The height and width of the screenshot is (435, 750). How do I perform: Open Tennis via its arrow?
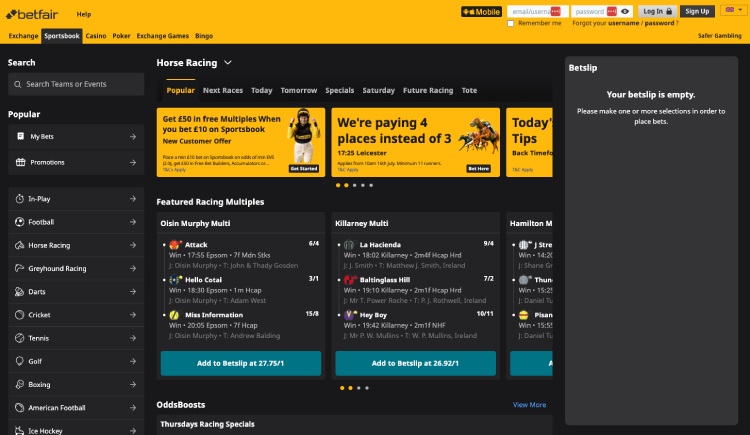pyautogui.click(x=133, y=338)
